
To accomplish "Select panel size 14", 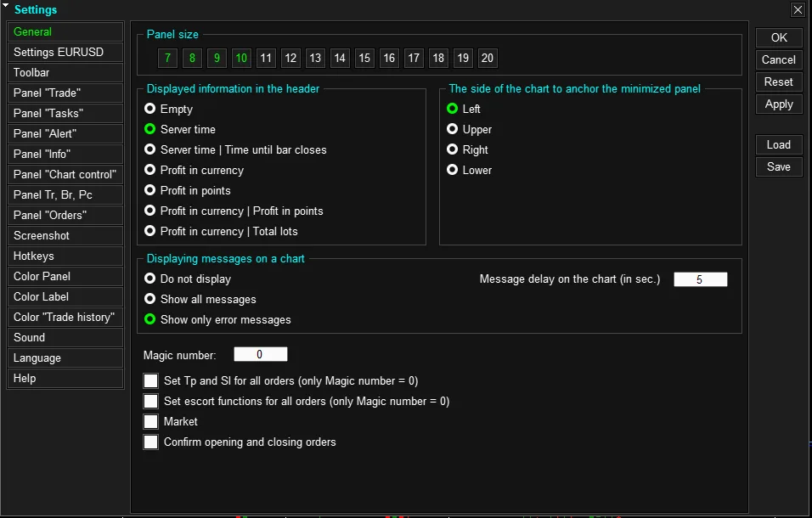I will (x=340, y=59).
